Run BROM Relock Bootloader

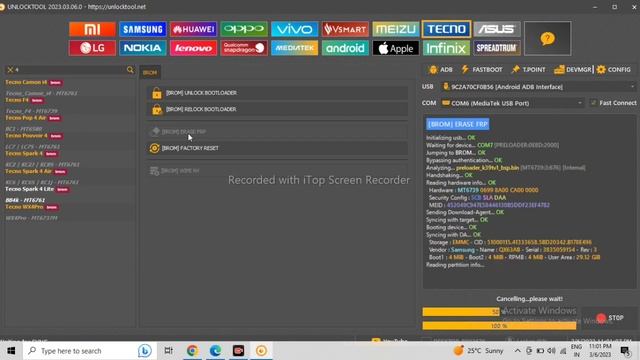pos(278,109)
